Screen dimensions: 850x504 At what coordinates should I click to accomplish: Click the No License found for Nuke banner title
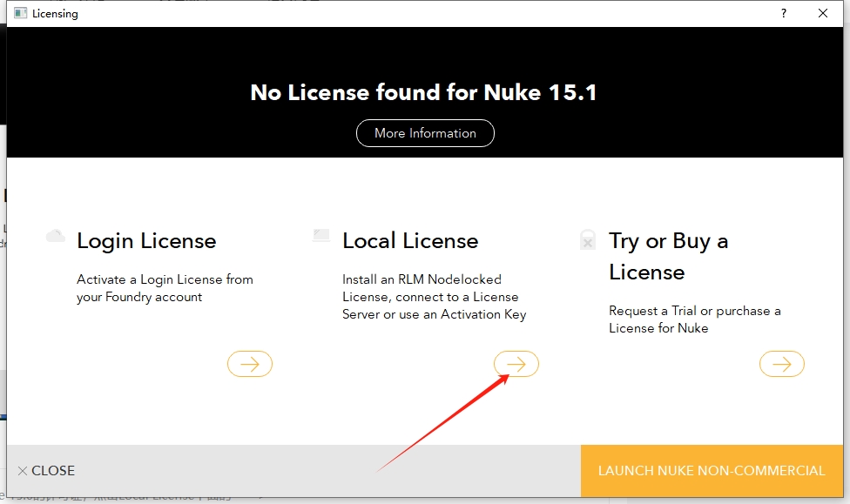click(x=424, y=92)
